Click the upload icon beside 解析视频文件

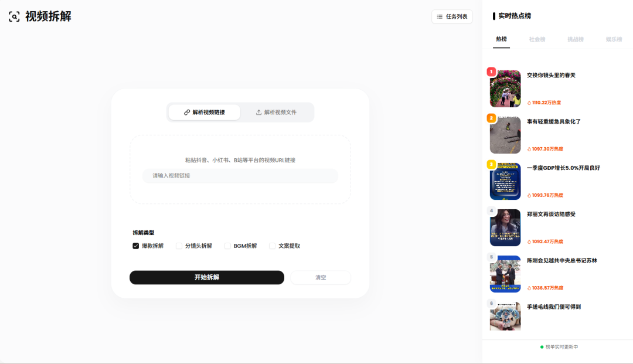(x=259, y=112)
